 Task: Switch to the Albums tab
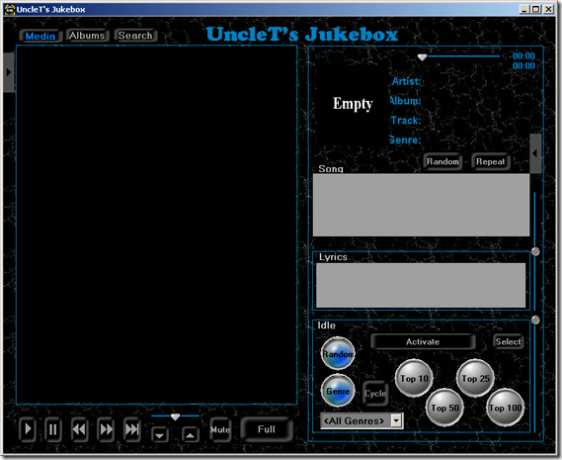(87, 35)
